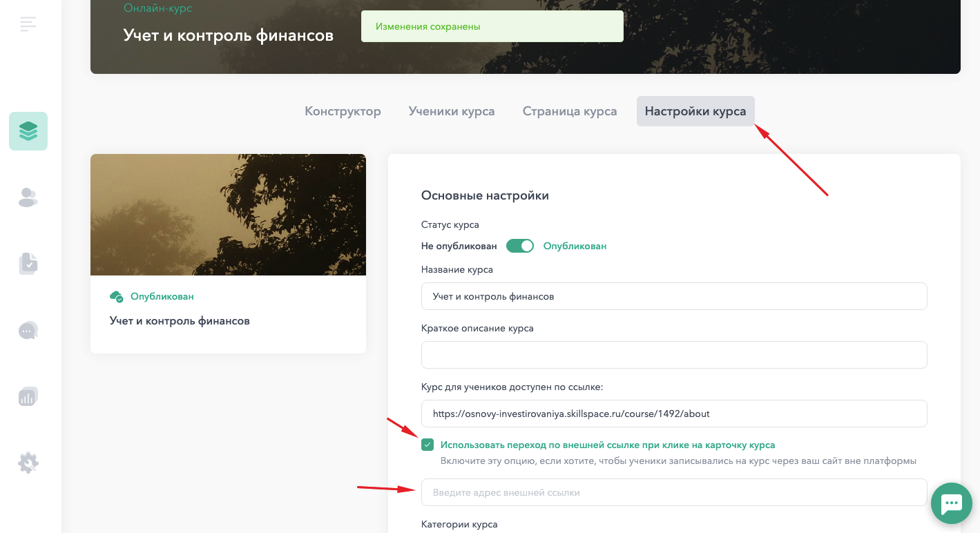The image size is (980, 533).
Task: Click the 'Не опубликован' label
Action: pos(459,246)
